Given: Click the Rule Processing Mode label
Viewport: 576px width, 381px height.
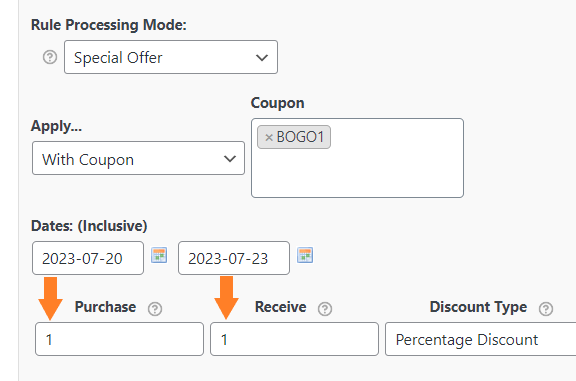Looking at the screenshot, I should click(109, 25).
